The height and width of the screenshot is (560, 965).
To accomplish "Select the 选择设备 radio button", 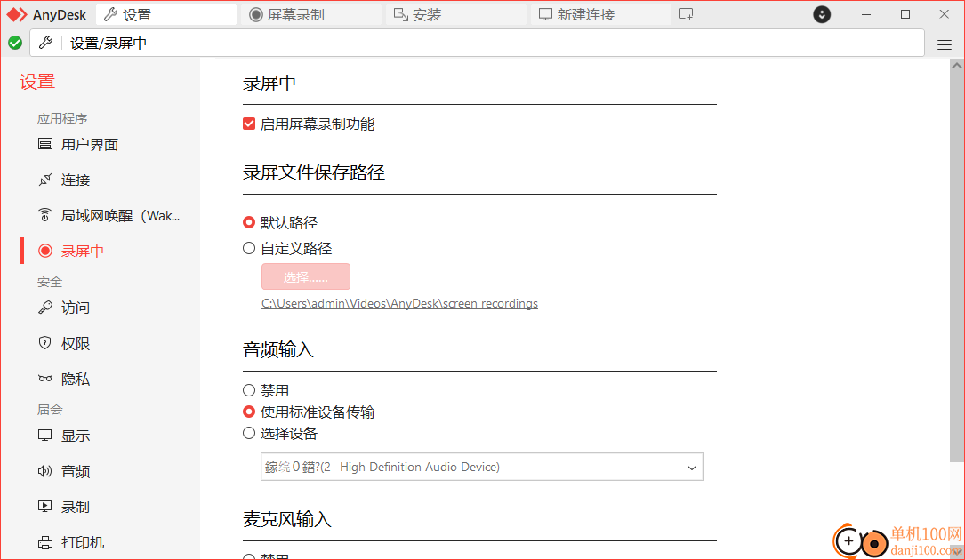I will [249, 433].
